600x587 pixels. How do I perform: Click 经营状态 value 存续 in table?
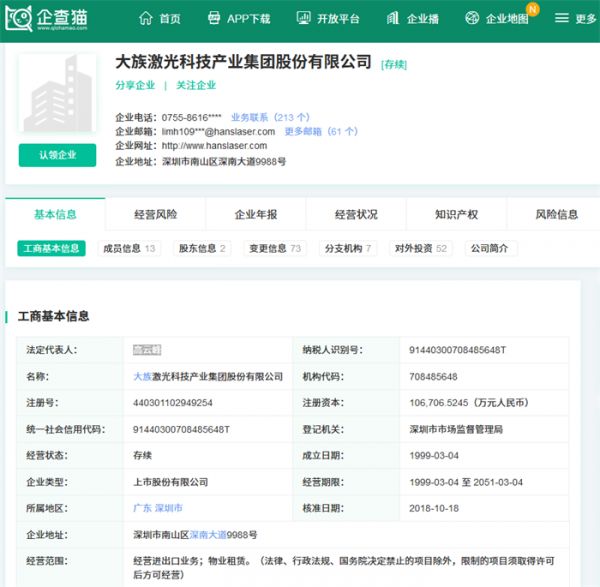click(x=142, y=455)
